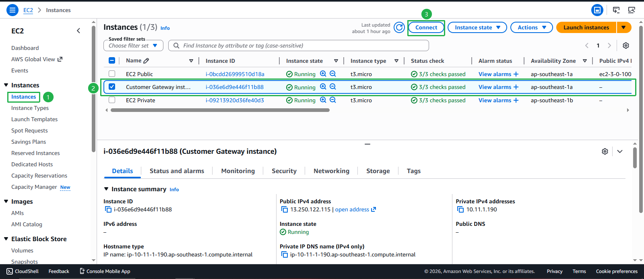Collapse the Instances sidebar section

coord(6,85)
